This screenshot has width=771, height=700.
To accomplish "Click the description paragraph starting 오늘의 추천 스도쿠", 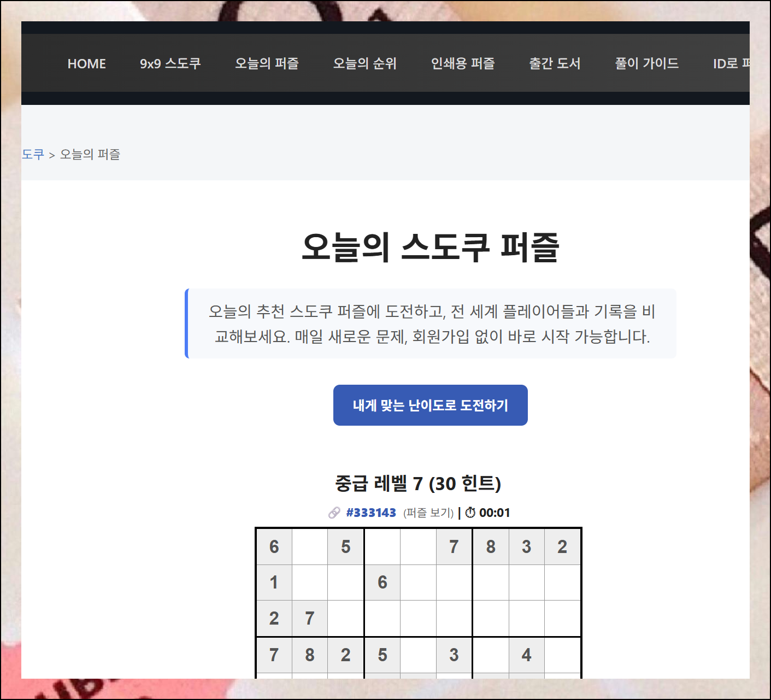I will [x=432, y=323].
